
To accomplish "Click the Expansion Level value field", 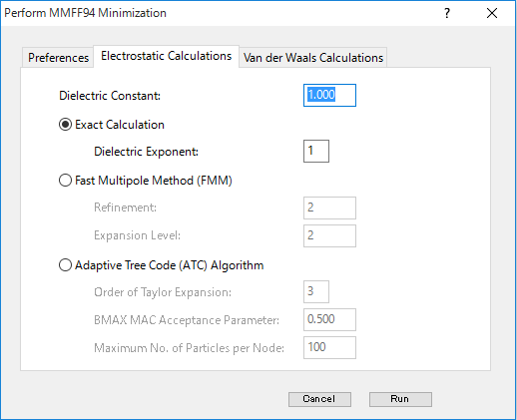I will [x=329, y=235].
